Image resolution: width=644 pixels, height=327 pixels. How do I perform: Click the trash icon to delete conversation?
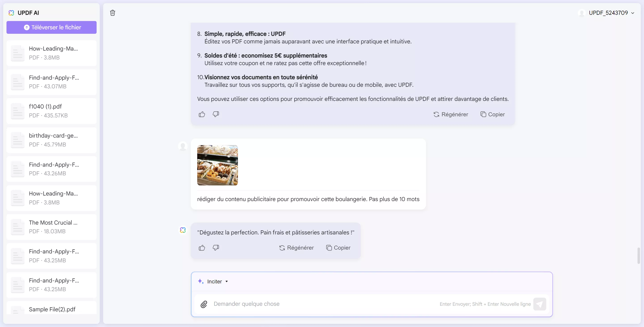(112, 13)
